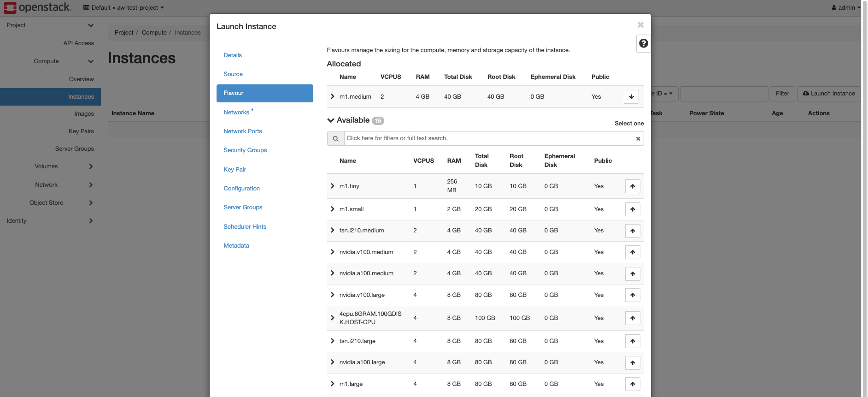
Task: Allocate nvidia.v100.large with up arrow
Action: pos(633,295)
